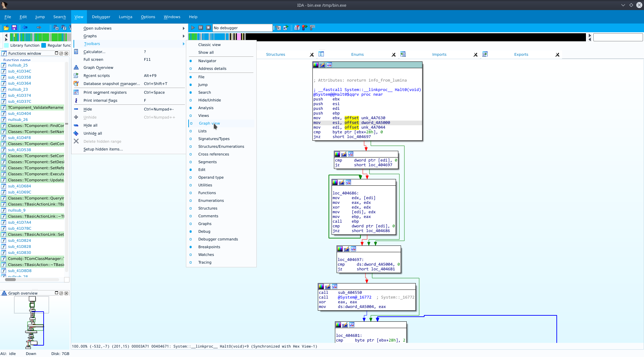
Task: Click the Regular function color swatch
Action: point(44,45)
